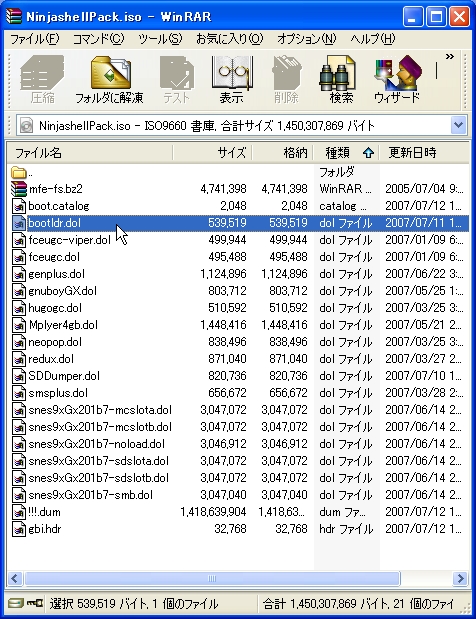Click the bootldr.dol file icon
The image size is (476, 619).
pos(19,223)
